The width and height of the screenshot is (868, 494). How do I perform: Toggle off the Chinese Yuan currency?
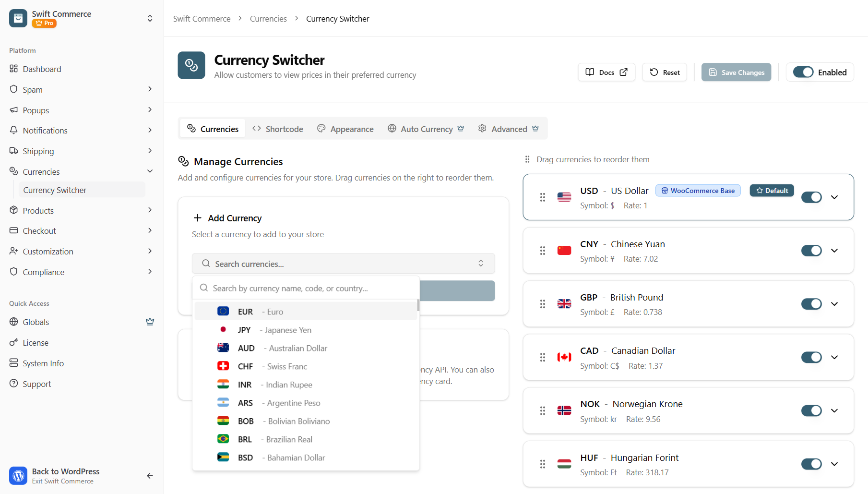tap(811, 251)
